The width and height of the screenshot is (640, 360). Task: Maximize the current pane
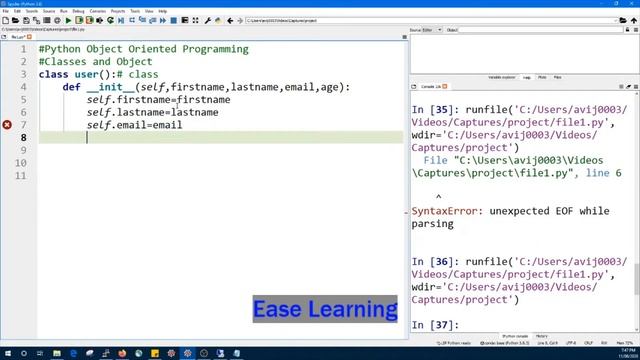[185, 20]
